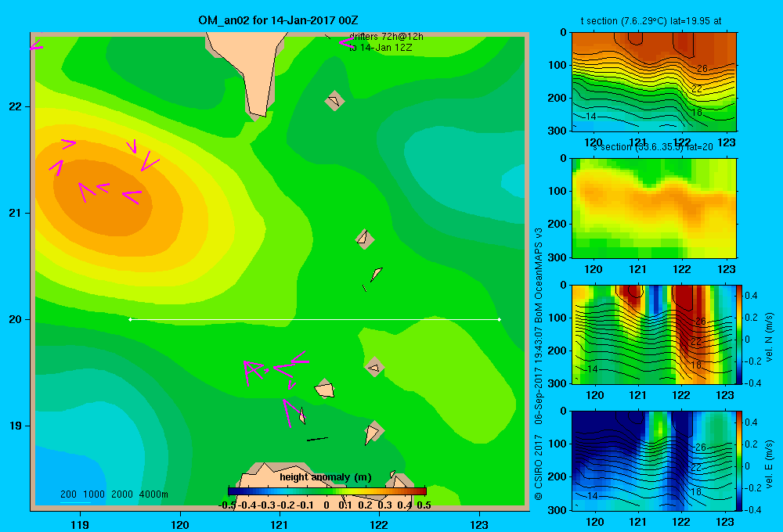Image resolution: width=783 pixels, height=532 pixels.
Task: Click the depth legend '200 1000 2000 4000m'
Action: (x=114, y=494)
